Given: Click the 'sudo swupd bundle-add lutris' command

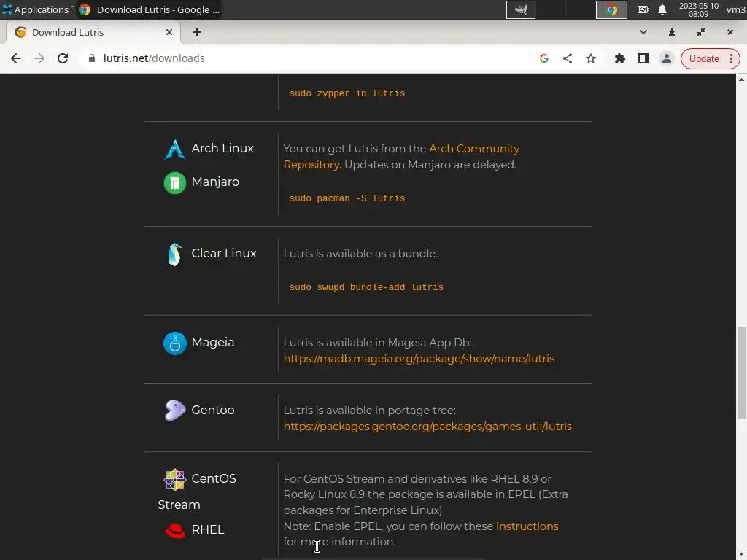Looking at the screenshot, I should 366,287.
